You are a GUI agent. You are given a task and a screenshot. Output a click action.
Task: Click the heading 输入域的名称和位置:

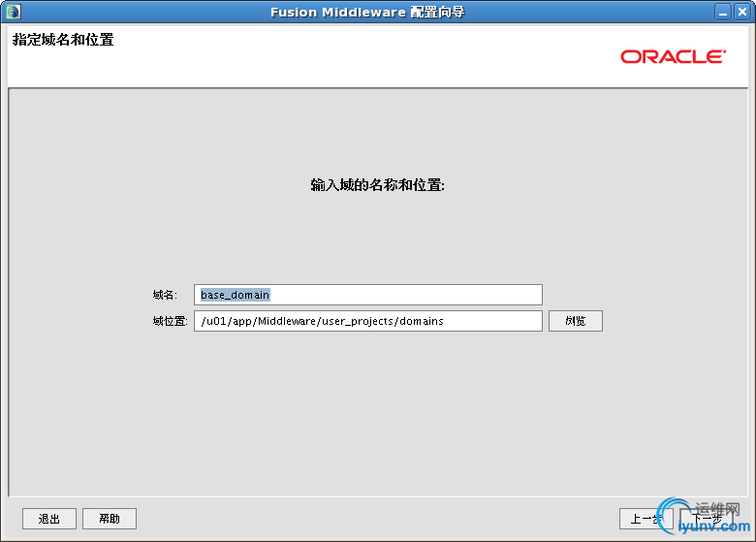pos(378,184)
